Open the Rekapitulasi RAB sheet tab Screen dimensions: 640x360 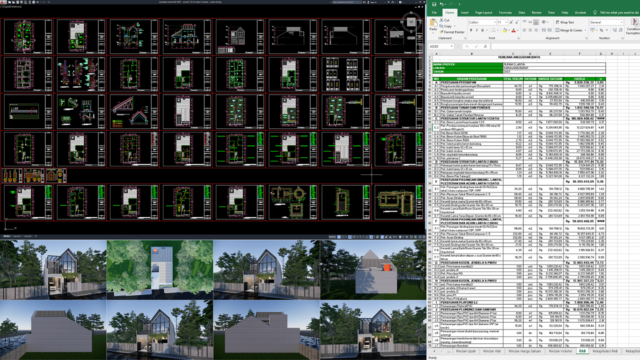point(604,351)
